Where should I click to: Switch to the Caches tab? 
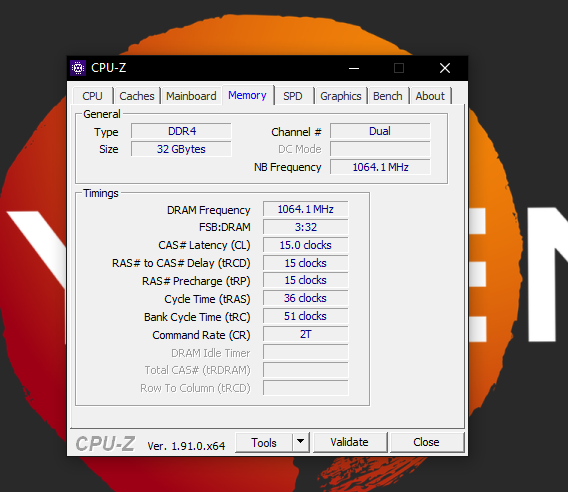pyautogui.click(x=137, y=96)
